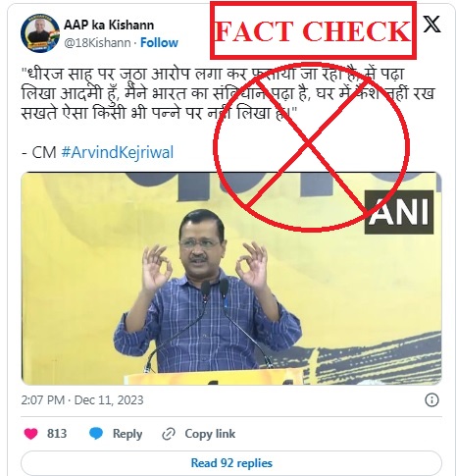This screenshot has width=456, height=476.
Task: Click AAP ka Kishann display name
Action: (109, 25)
